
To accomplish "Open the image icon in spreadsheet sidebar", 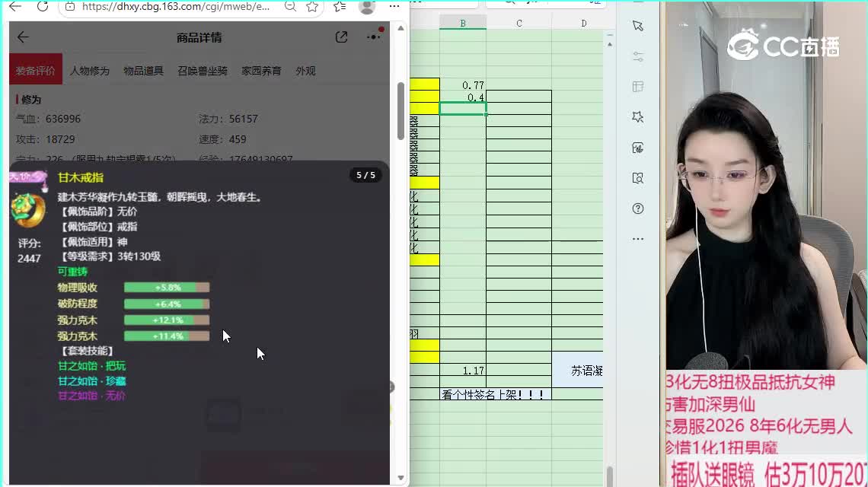I will [x=638, y=148].
